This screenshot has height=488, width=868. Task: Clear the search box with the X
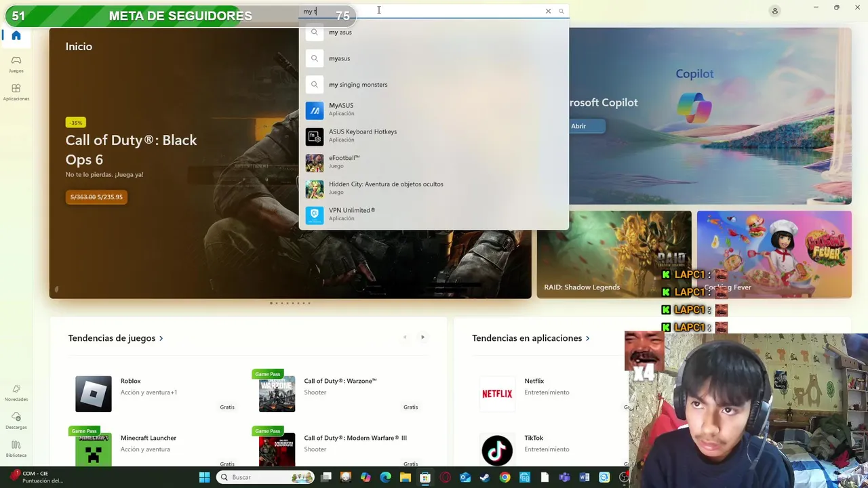click(x=548, y=11)
